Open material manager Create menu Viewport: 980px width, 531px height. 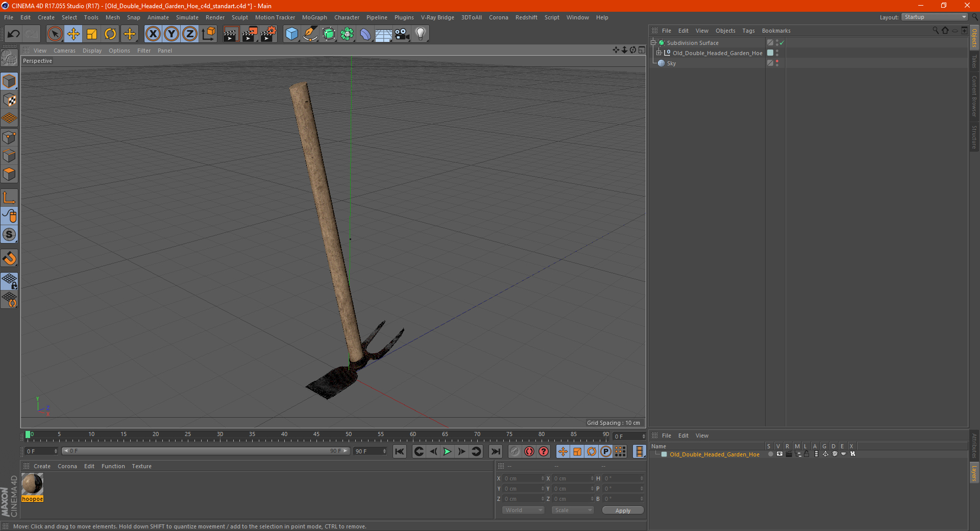pyautogui.click(x=42, y=466)
